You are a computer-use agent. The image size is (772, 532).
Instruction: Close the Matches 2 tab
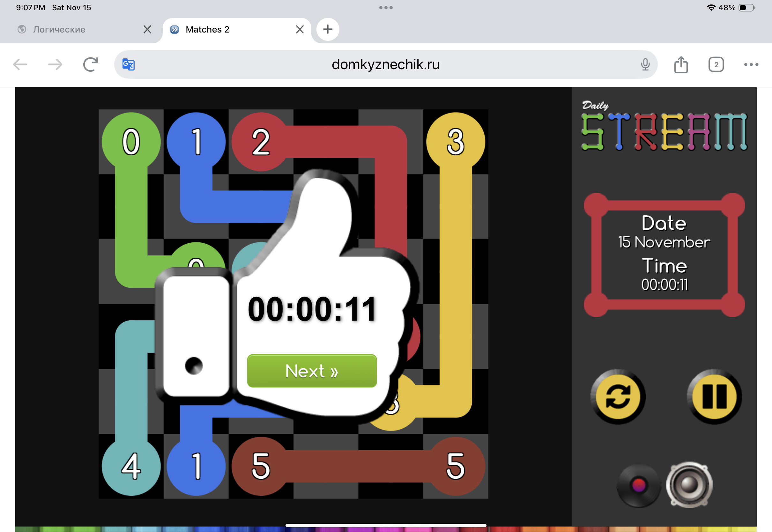300,29
